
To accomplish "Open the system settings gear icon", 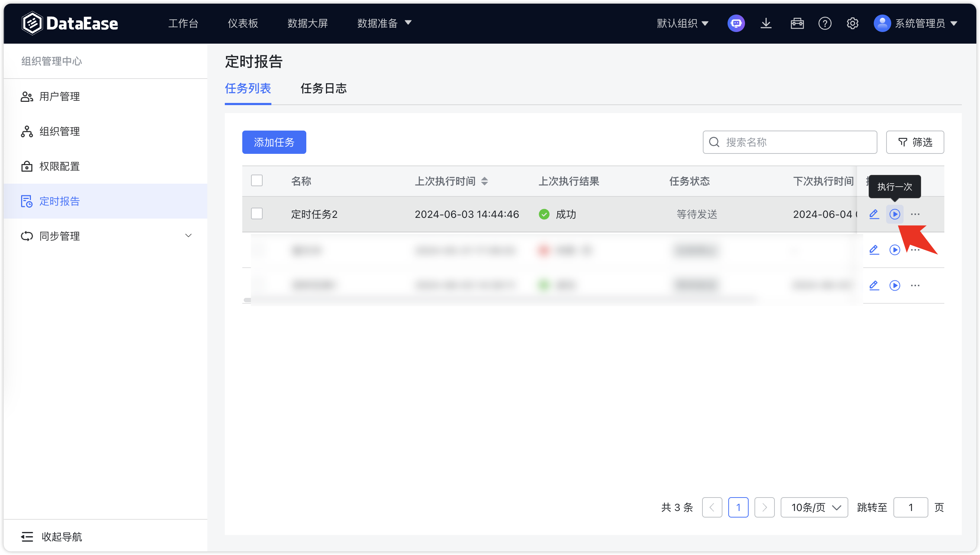I will 852,23.
